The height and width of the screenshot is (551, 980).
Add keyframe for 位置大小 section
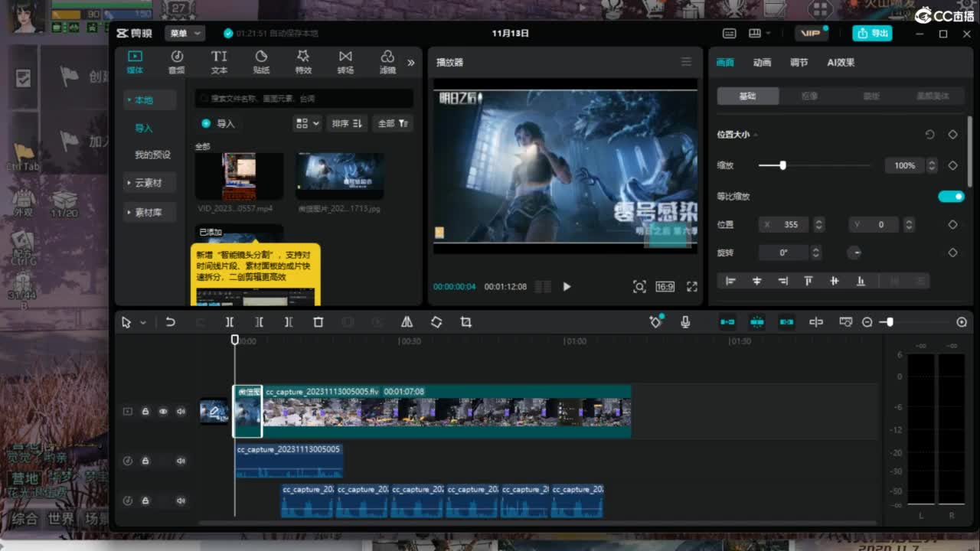[x=953, y=135]
